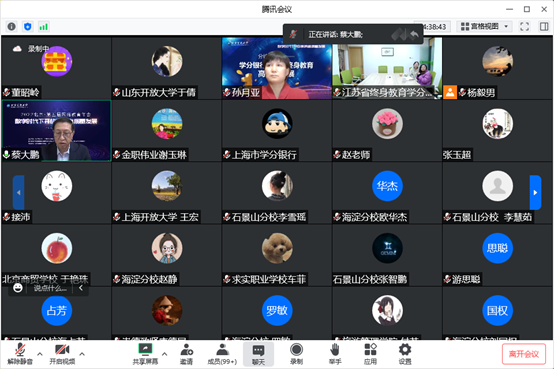Open Settings (设置) gear icon

[405, 354]
